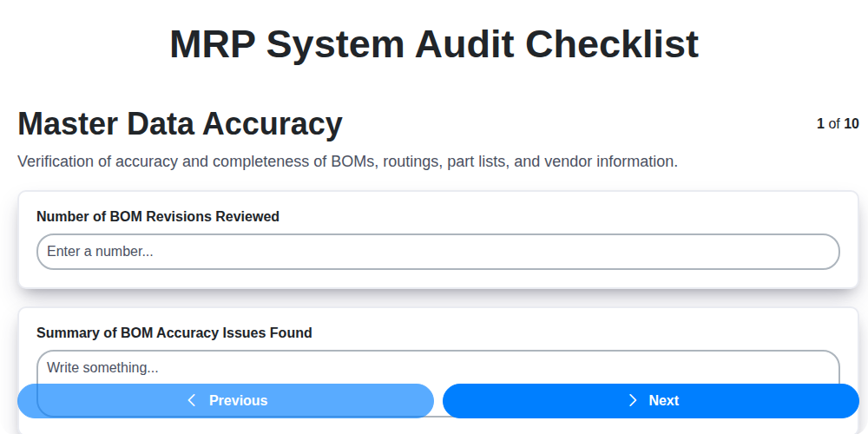Go to the next checklist section
The image size is (868, 434).
tap(651, 400)
